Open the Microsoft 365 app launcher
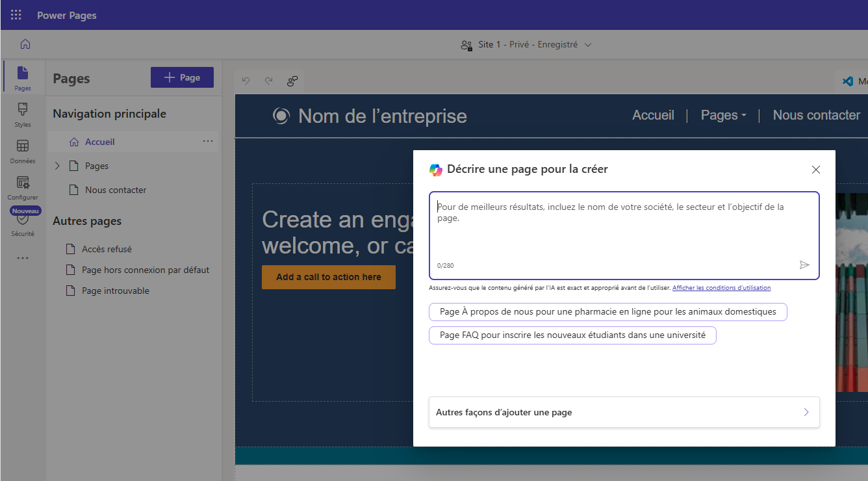This screenshot has height=481, width=868. (16, 14)
